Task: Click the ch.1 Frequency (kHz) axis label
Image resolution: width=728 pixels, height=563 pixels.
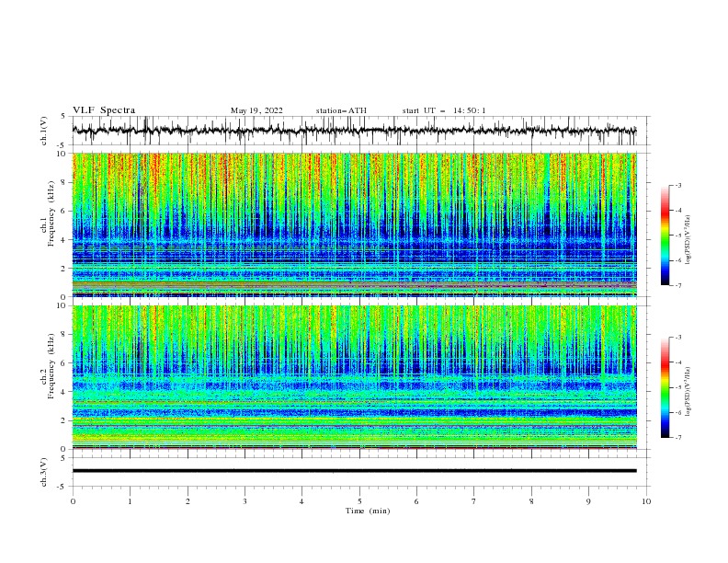Action: (48, 212)
